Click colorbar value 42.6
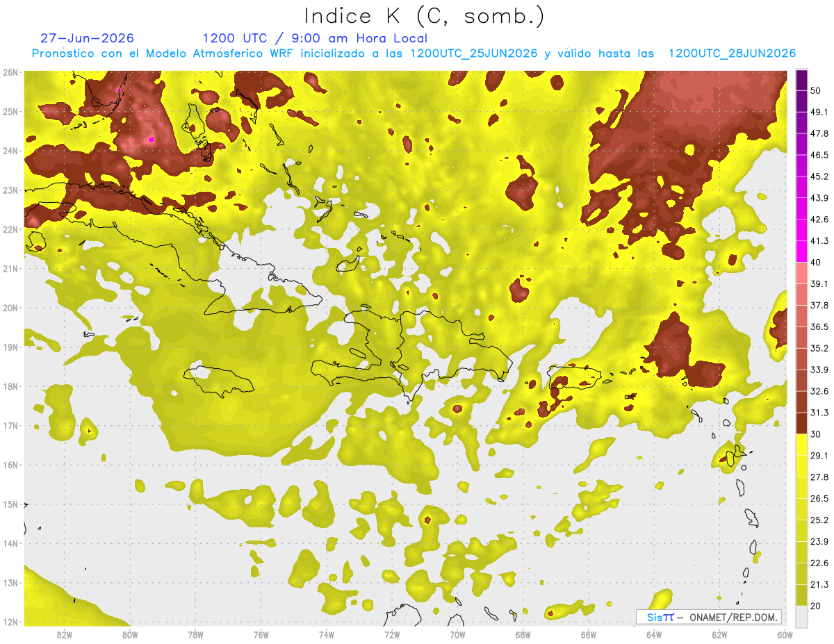 pyautogui.click(x=819, y=220)
